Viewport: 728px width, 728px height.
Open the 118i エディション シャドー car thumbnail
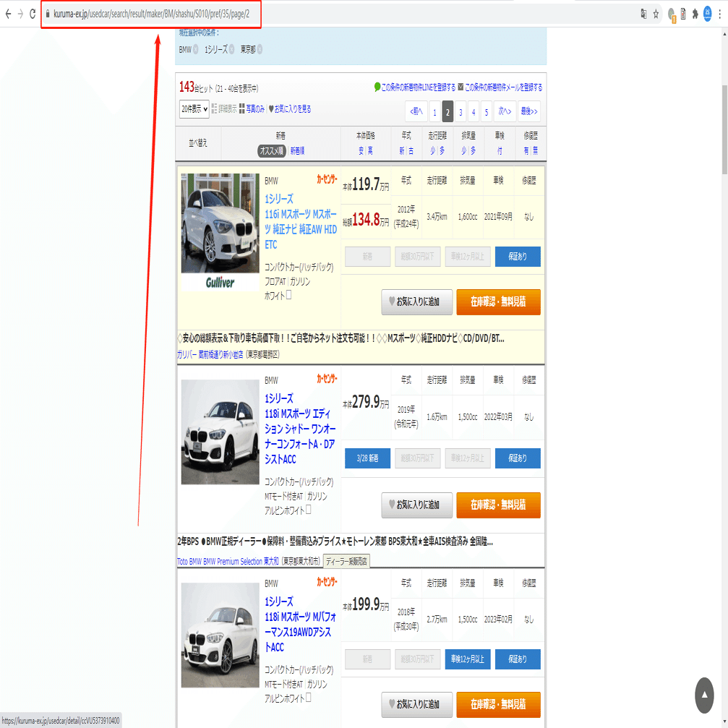220,432
